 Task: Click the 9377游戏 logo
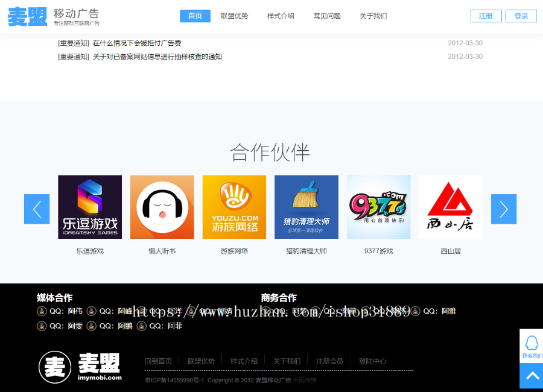[378, 207]
